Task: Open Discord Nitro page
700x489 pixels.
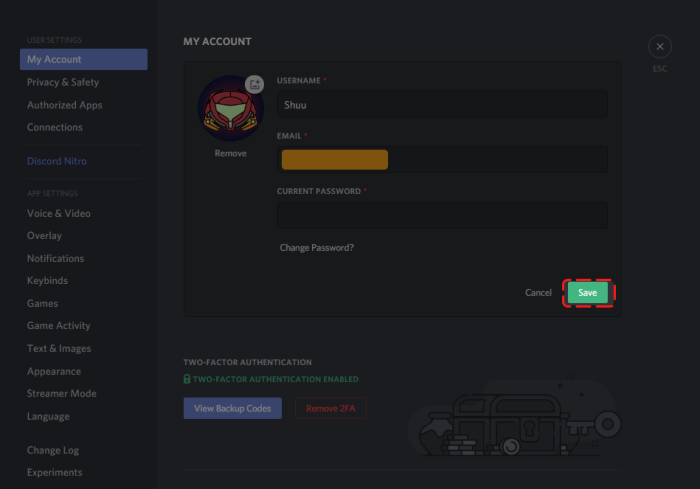Action: pyautogui.click(x=57, y=161)
